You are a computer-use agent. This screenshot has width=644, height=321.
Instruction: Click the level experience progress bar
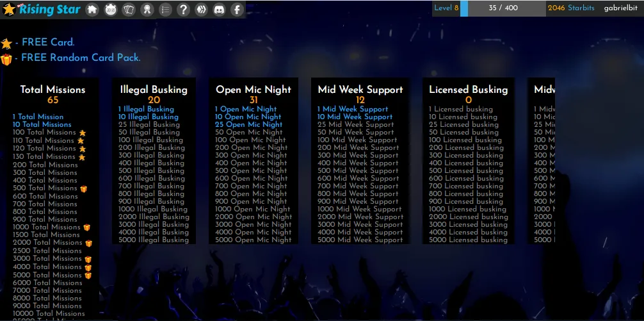click(x=503, y=8)
